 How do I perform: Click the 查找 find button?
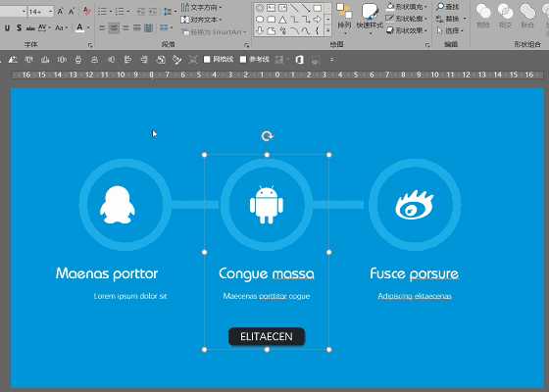(448, 7)
